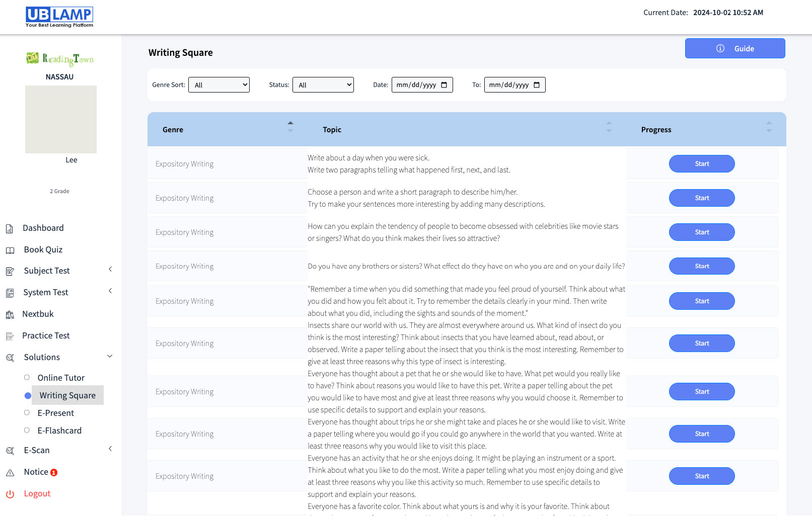Expand the Subject Test submenu chevron
The height and width of the screenshot is (516, 812).
[110, 270]
